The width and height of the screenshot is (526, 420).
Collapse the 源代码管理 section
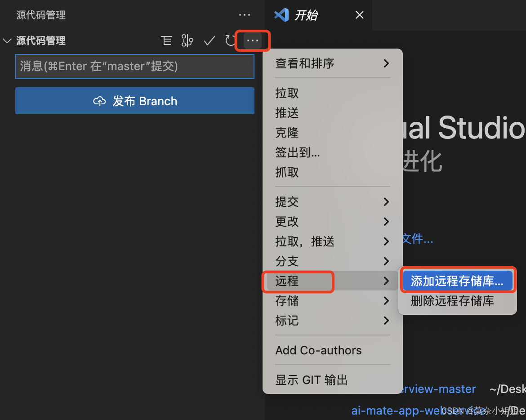click(x=7, y=41)
